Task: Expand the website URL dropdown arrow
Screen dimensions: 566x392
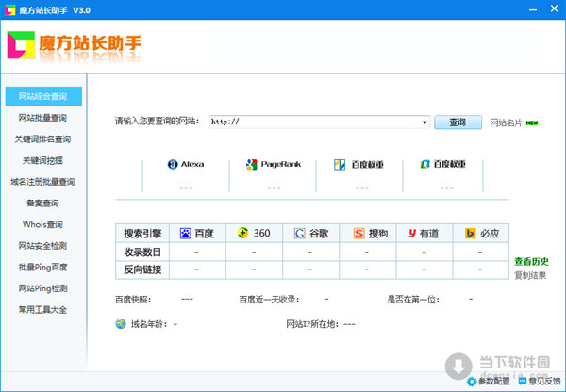Action: [x=424, y=122]
